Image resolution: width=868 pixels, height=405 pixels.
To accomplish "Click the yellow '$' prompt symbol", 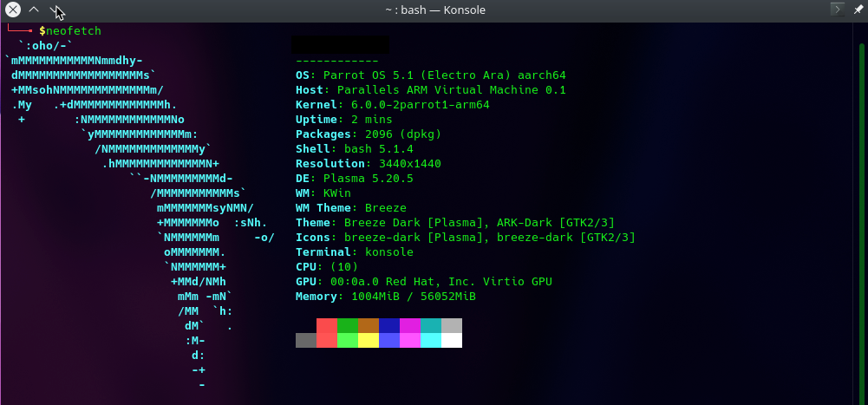I will click(42, 31).
